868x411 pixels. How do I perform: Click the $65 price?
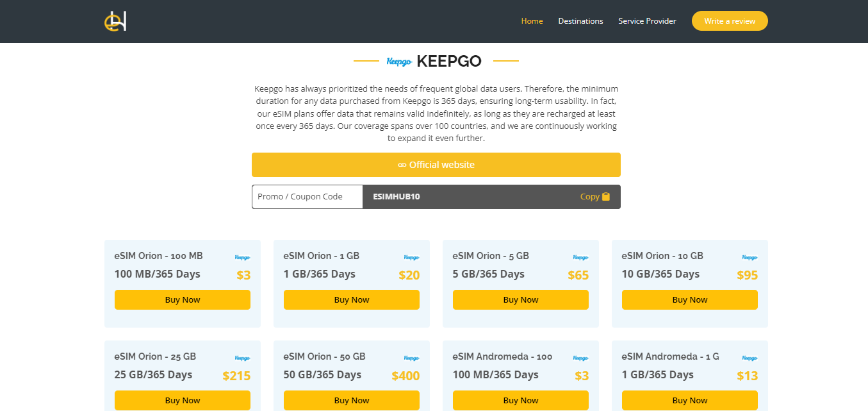tap(578, 276)
